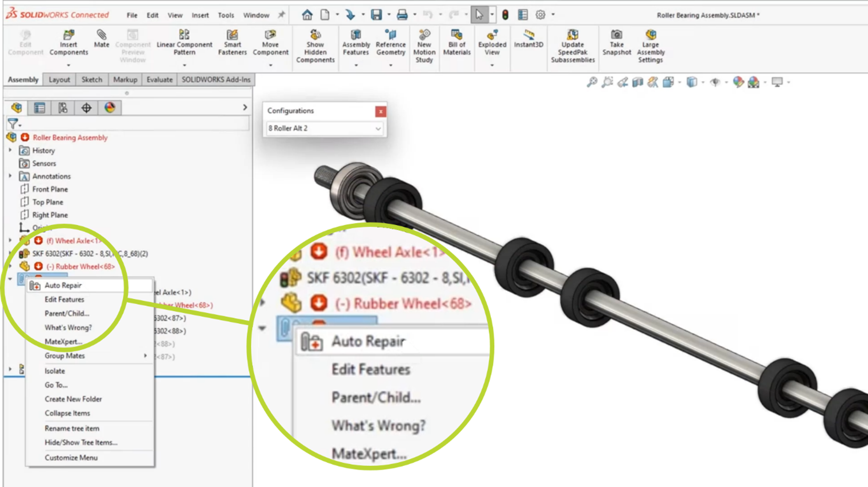
Task: Click Update SpeedPak Subassemblies
Action: [x=572, y=46]
